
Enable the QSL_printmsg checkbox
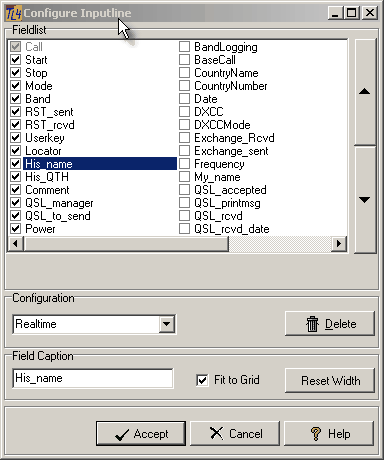[184, 203]
